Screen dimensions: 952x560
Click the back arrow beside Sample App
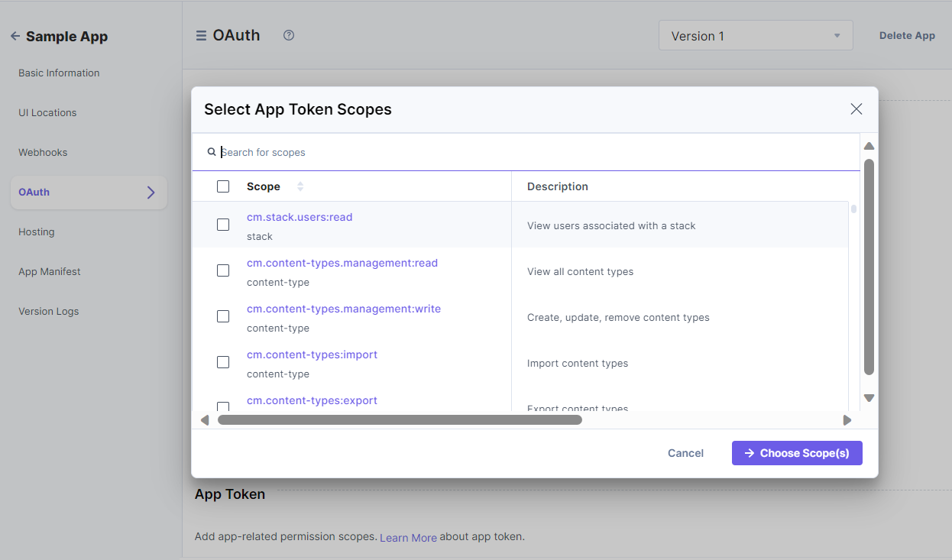[x=15, y=37]
